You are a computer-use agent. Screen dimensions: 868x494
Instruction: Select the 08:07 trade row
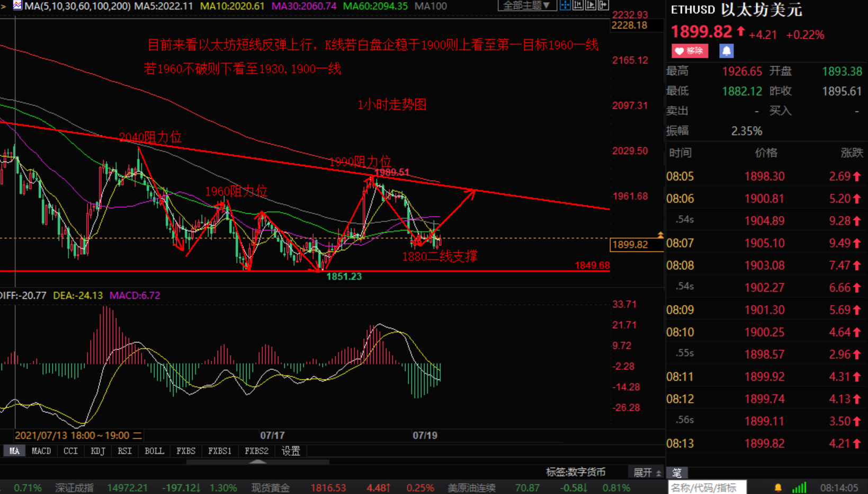click(766, 243)
